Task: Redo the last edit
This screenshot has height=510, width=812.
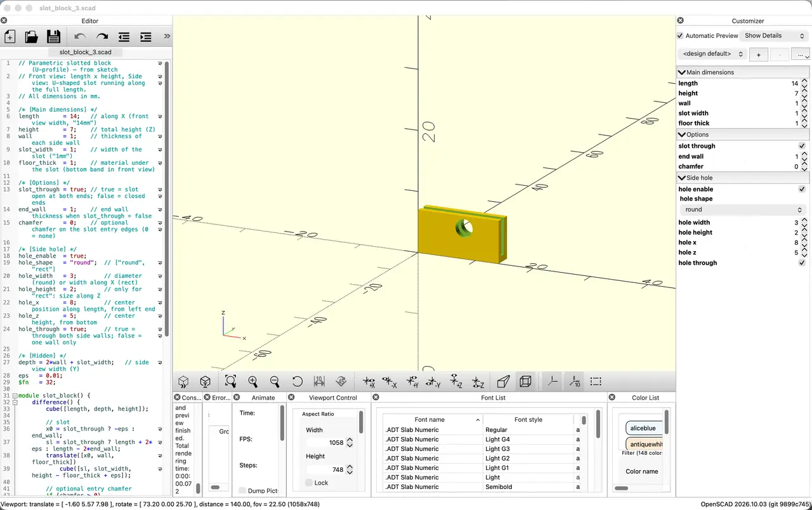Action: (x=102, y=37)
